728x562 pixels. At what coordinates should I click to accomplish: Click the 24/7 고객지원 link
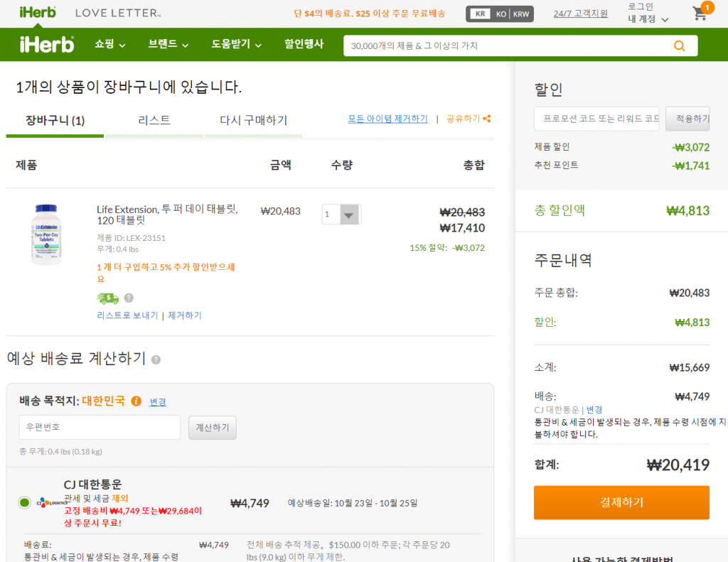(580, 13)
